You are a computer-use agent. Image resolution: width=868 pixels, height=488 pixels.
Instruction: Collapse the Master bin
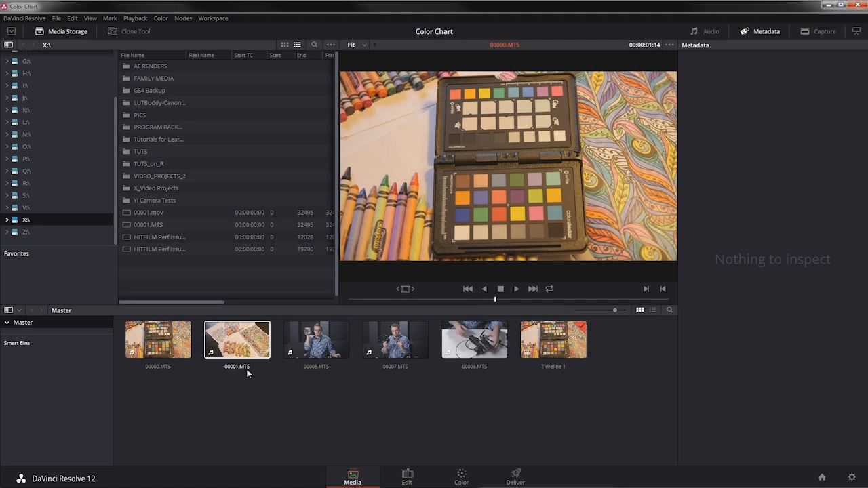[7, 323]
